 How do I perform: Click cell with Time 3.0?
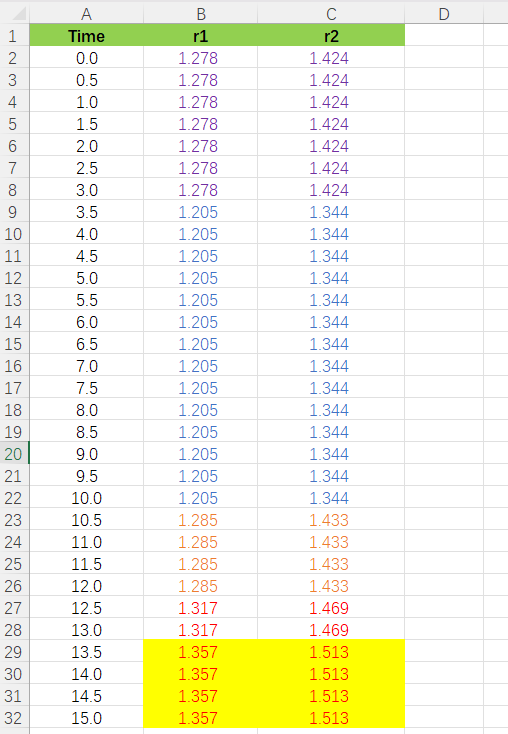point(87,190)
